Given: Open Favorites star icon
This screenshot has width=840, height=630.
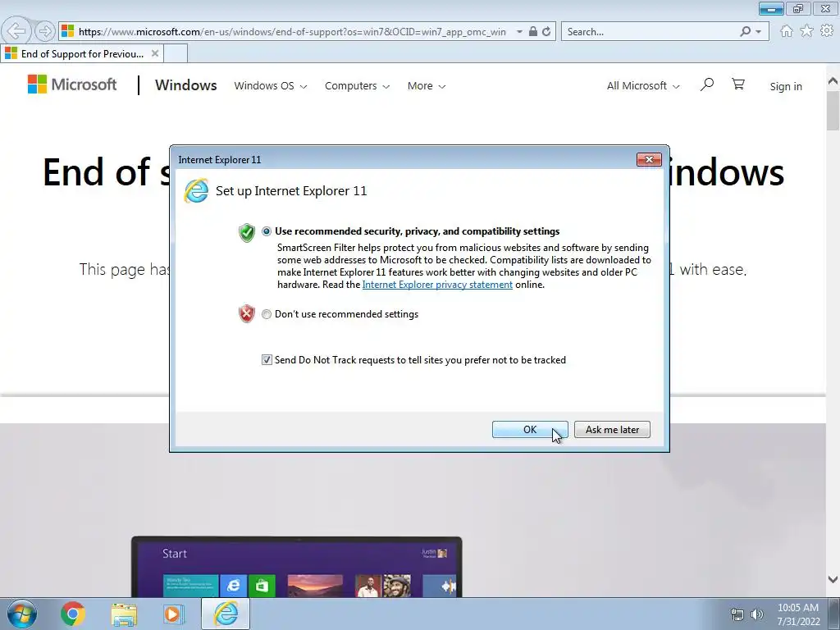Looking at the screenshot, I should tap(806, 31).
